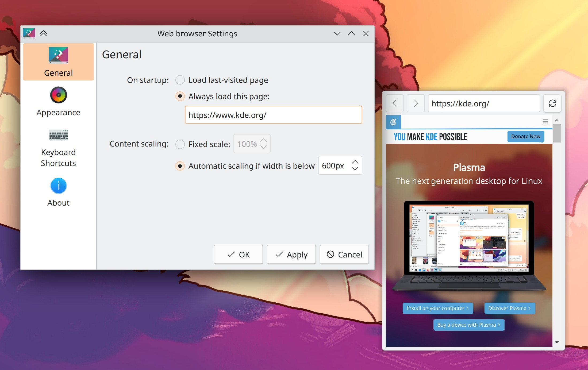Click the browser back arrow button

click(x=394, y=103)
